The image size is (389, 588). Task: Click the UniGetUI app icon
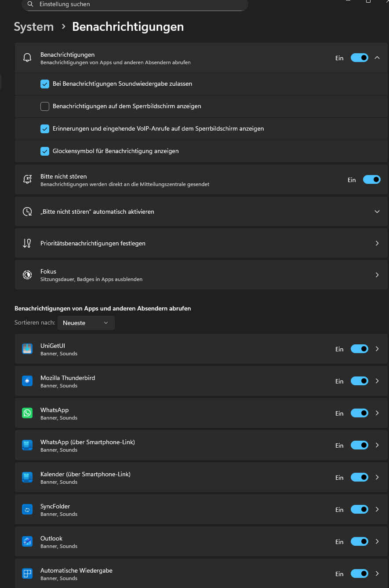27,349
